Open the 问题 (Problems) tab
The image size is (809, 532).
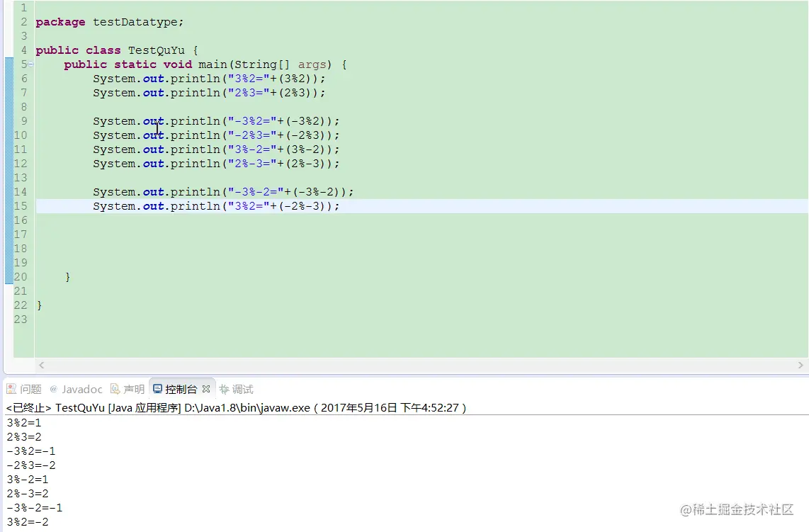[24, 389]
